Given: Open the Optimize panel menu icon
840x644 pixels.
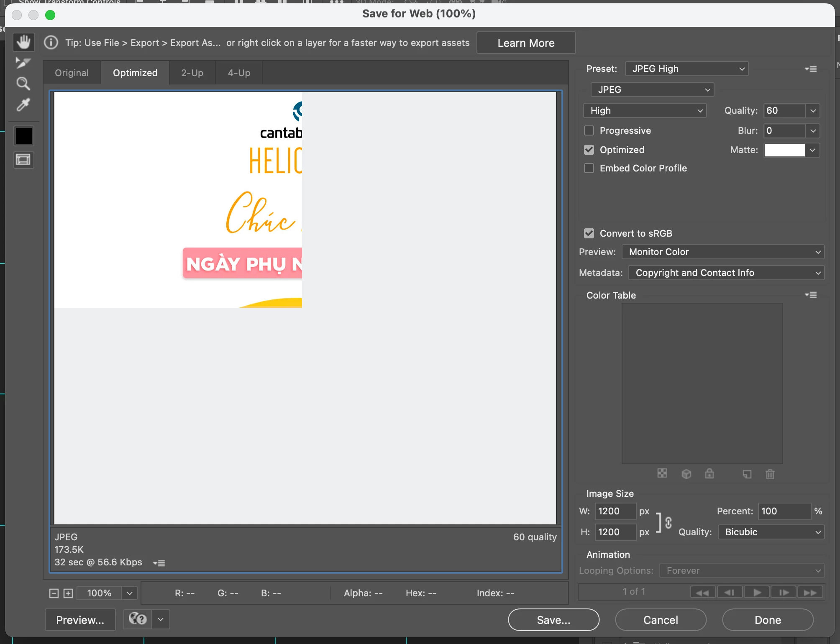Looking at the screenshot, I should pyautogui.click(x=811, y=69).
